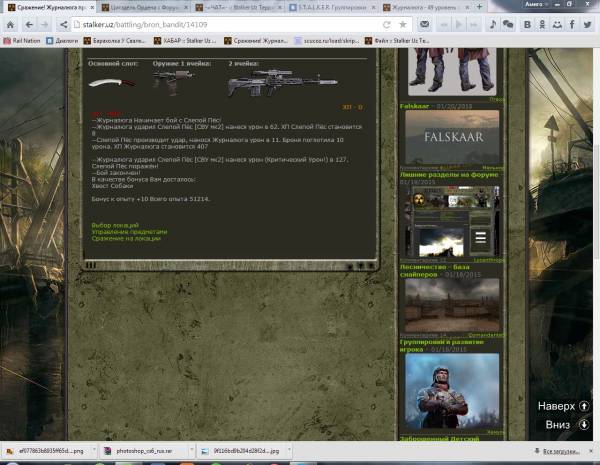Open the Twitter toolbar icon

click(587, 25)
